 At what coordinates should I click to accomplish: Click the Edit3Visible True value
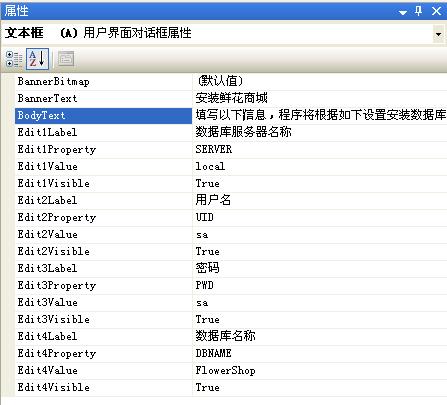point(320,319)
